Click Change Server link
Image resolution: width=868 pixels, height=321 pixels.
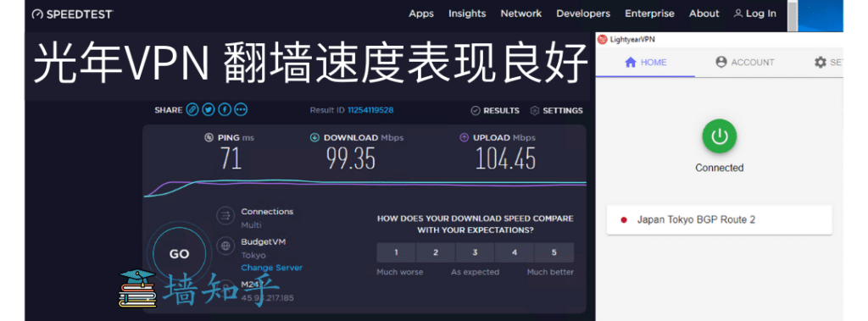coord(272,268)
